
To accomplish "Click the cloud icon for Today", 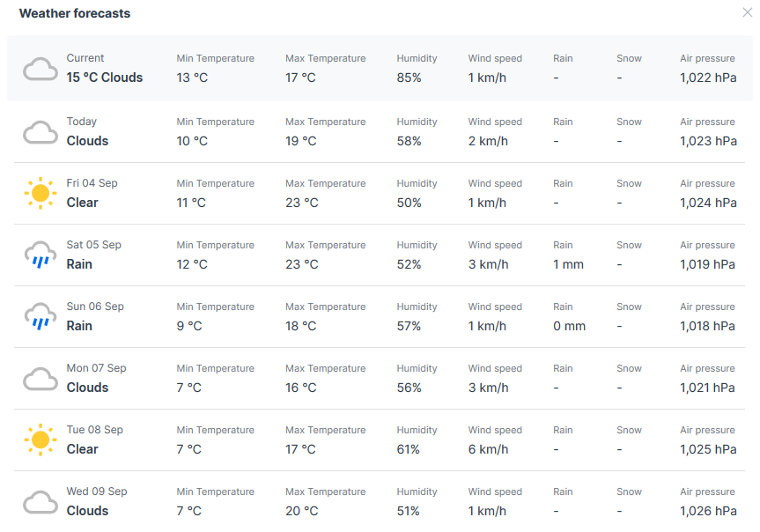I will [x=41, y=132].
